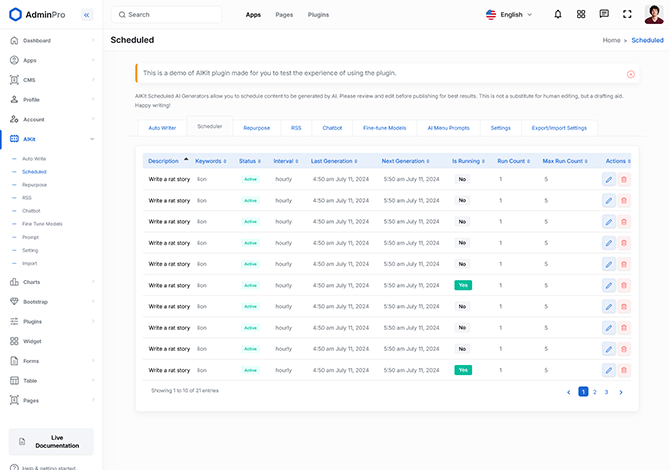Open the user avatar profile menu
This screenshot has width=670, height=470.
(653, 14)
